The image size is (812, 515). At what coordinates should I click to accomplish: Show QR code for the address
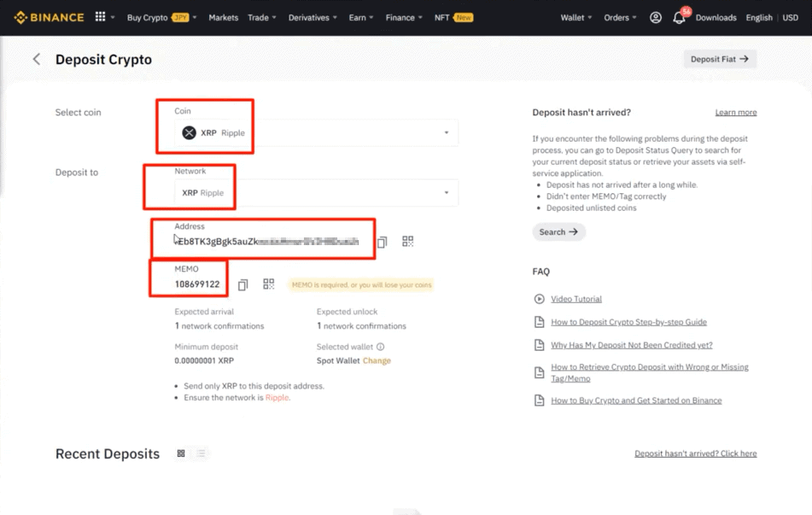click(x=408, y=242)
